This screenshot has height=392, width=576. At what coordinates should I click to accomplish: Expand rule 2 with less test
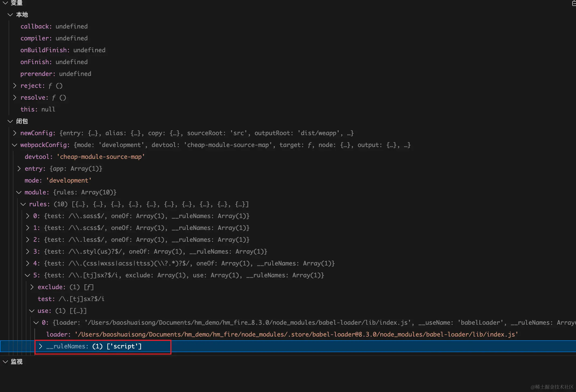coord(28,240)
